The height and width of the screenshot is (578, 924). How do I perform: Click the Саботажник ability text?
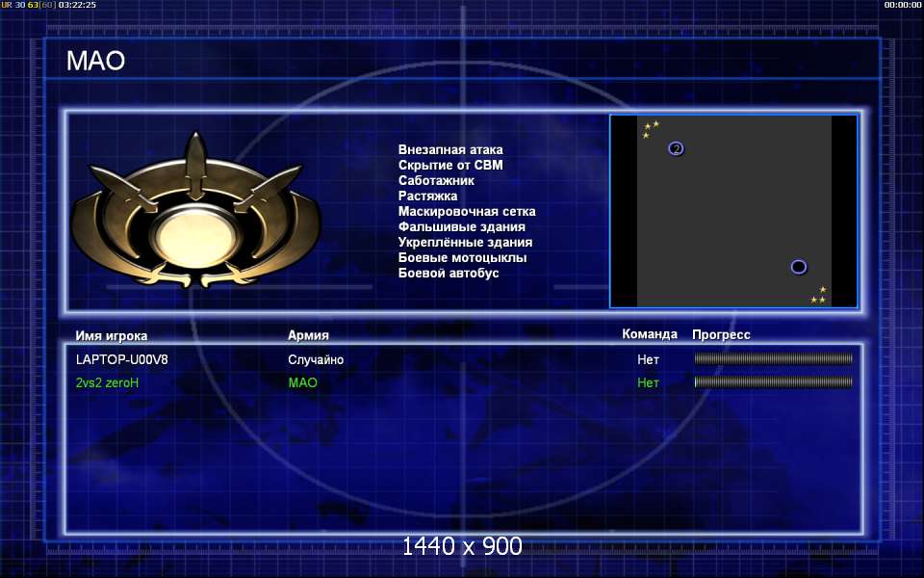point(436,180)
